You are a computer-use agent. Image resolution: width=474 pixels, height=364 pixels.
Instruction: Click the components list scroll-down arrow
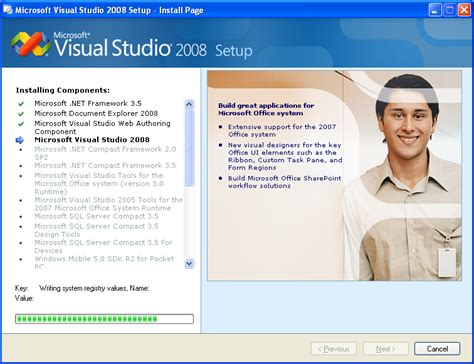pyautogui.click(x=189, y=264)
